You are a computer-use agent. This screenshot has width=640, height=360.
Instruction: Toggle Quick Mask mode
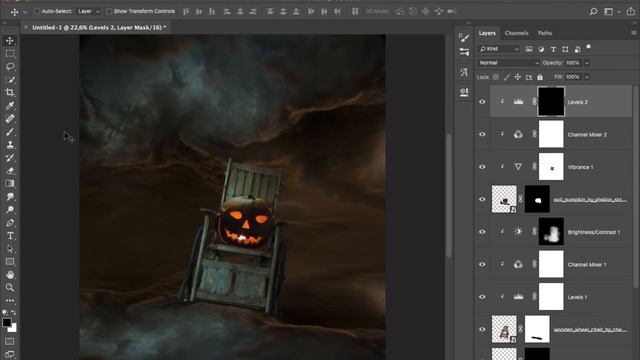click(10, 341)
